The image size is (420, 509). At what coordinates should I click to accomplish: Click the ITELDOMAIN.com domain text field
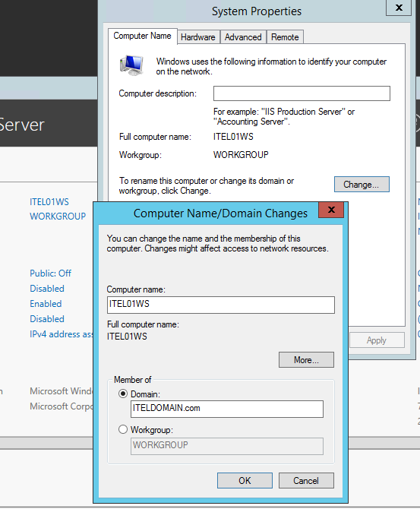(x=227, y=409)
